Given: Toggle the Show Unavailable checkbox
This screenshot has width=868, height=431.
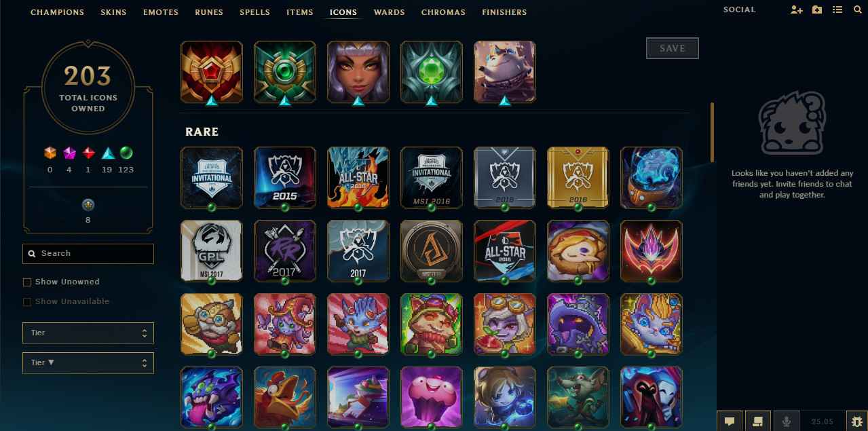Looking at the screenshot, I should [x=27, y=301].
